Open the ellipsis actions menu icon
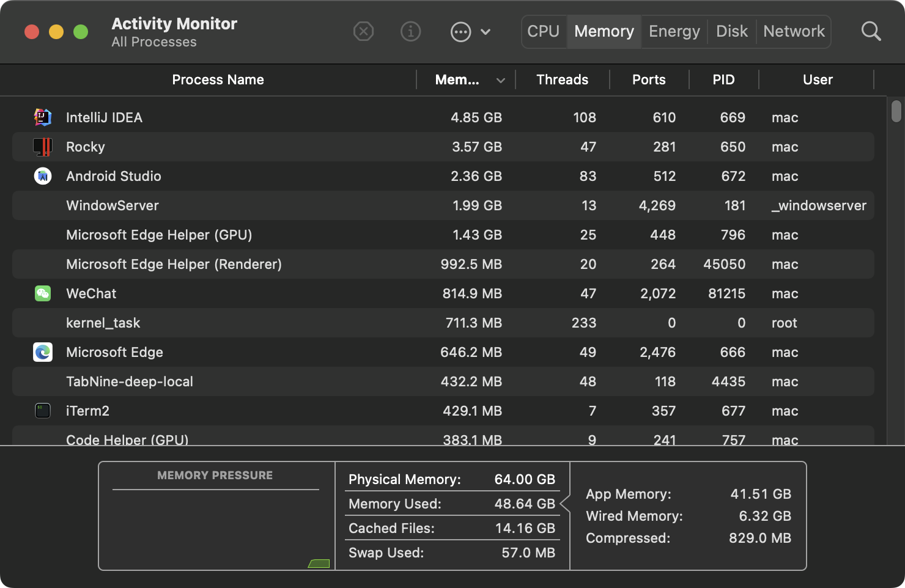905x588 pixels. [460, 32]
